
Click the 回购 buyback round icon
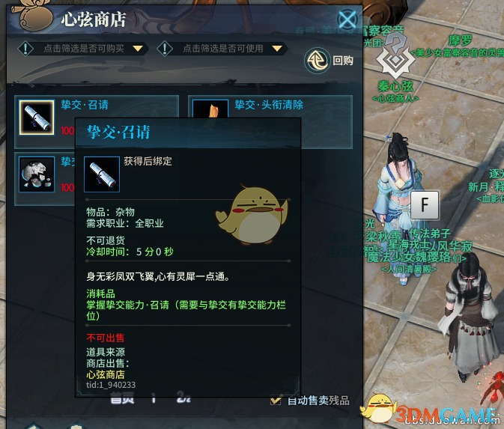(x=318, y=60)
